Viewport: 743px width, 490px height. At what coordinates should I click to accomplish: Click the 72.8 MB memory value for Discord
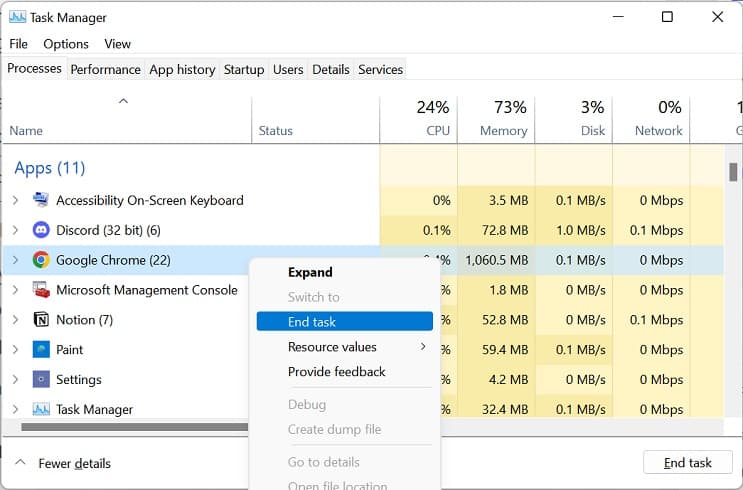pos(505,230)
